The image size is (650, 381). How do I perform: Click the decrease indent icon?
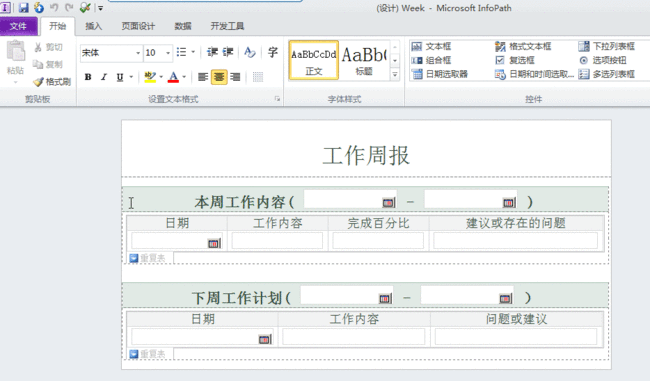[x=212, y=52]
